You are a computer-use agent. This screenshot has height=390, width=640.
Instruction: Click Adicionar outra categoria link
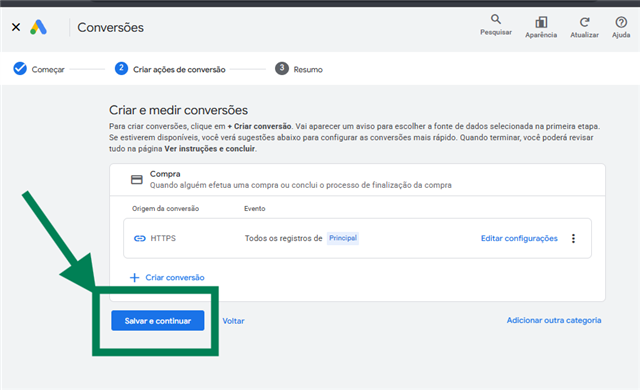click(x=554, y=320)
